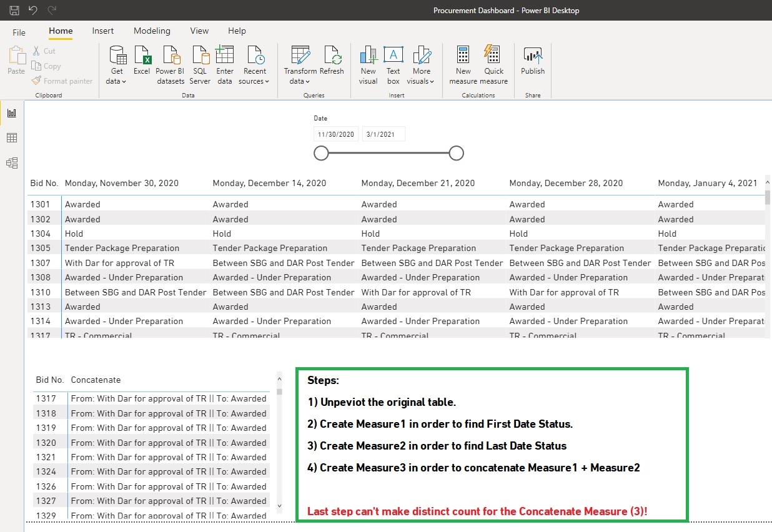This screenshot has width=772, height=532.
Task: Expand the More visuals dropdown arrow
Action: tap(432, 81)
